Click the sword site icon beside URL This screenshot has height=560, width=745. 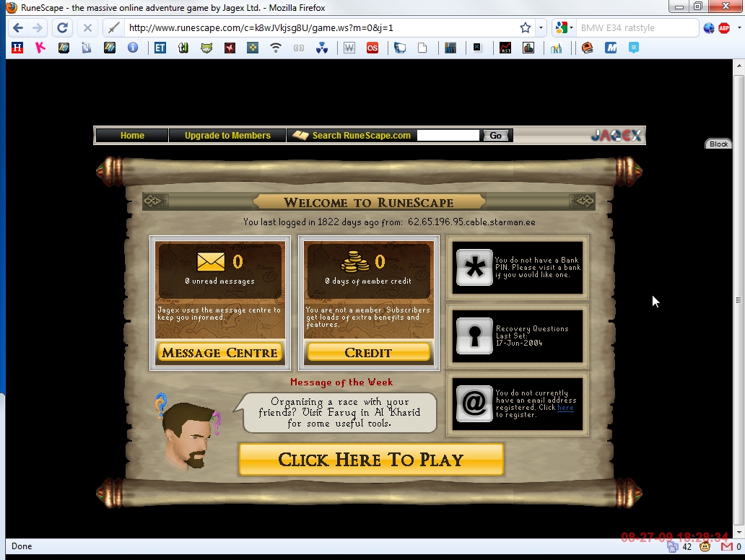point(113,28)
